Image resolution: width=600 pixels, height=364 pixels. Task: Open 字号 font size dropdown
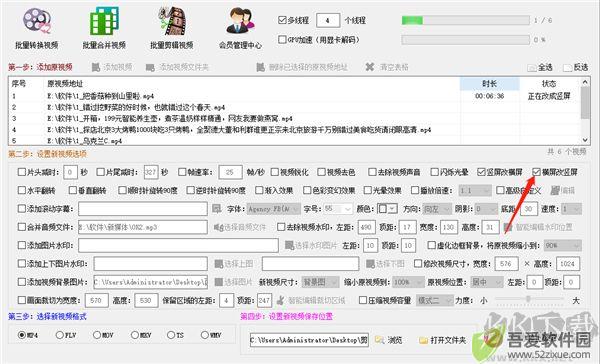tap(338, 209)
